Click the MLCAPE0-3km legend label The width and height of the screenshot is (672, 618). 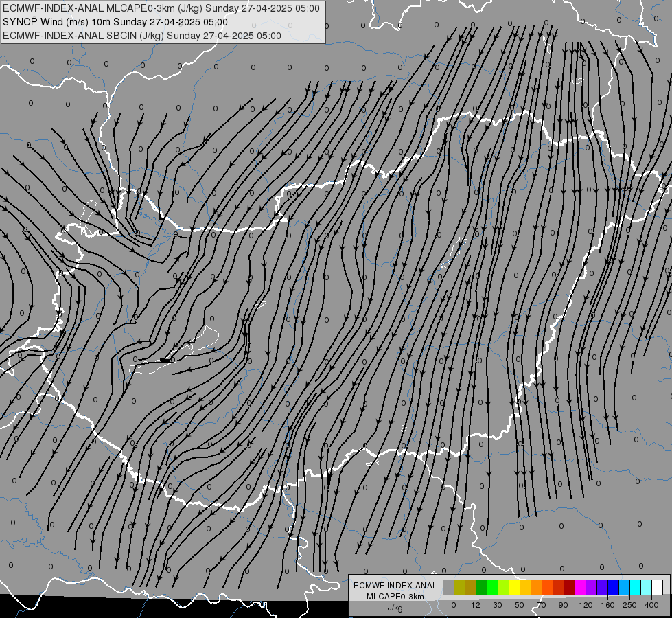tap(395, 597)
